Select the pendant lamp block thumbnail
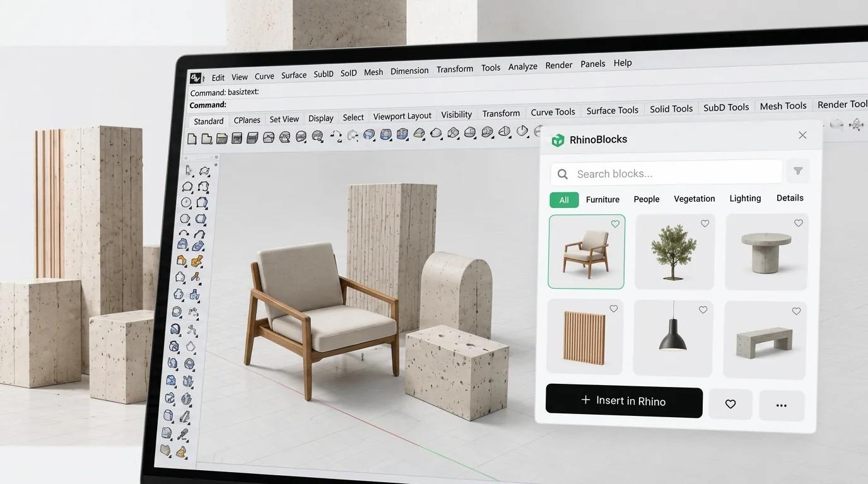The width and height of the screenshot is (868, 484). [x=673, y=338]
